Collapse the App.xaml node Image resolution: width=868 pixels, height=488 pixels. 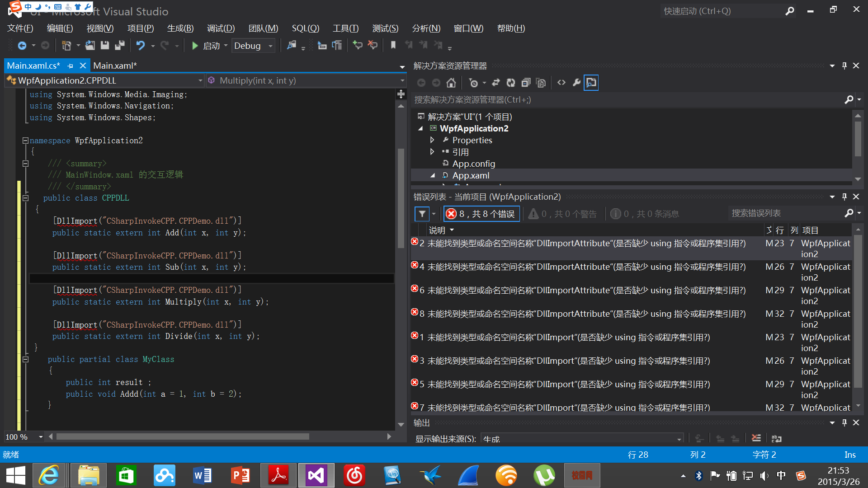[x=433, y=175]
